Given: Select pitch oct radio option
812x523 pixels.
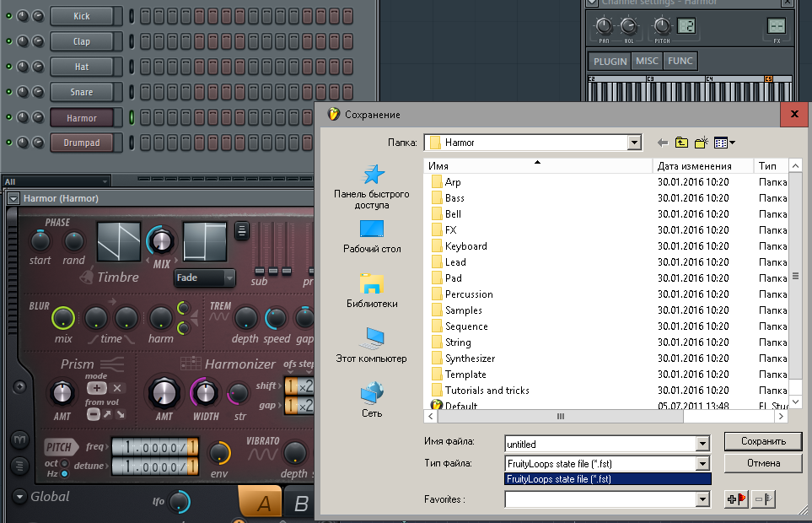Looking at the screenshot, I should (x=65, y=463).
